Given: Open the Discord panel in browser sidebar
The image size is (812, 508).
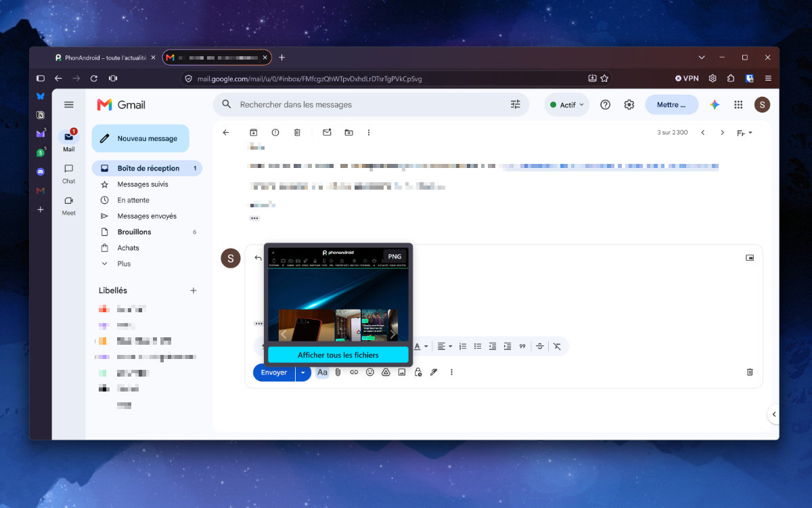Looking at the screenshot, I should pyautogui.click(x=41, y=171).
